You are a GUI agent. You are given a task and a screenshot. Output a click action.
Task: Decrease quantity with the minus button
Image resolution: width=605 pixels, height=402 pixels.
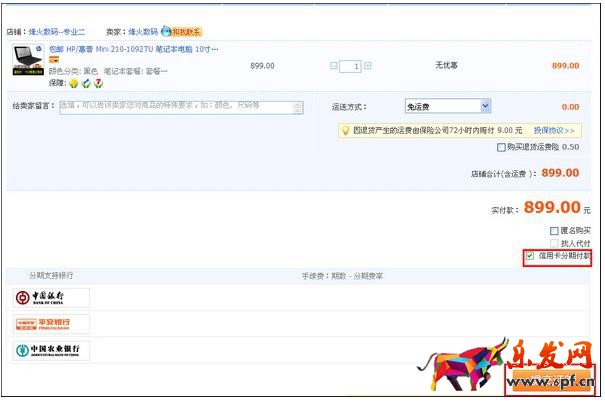tap(333, 66)
